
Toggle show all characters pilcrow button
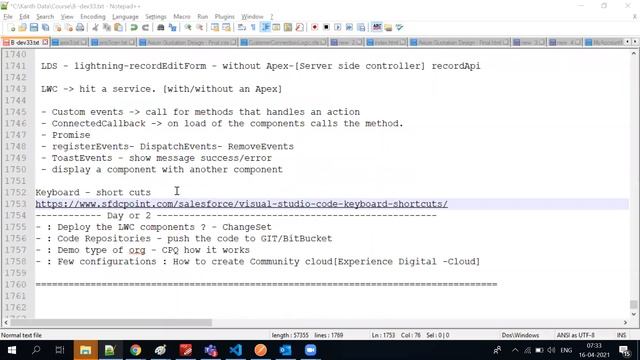pyautogui.click(x=253, y=27)
